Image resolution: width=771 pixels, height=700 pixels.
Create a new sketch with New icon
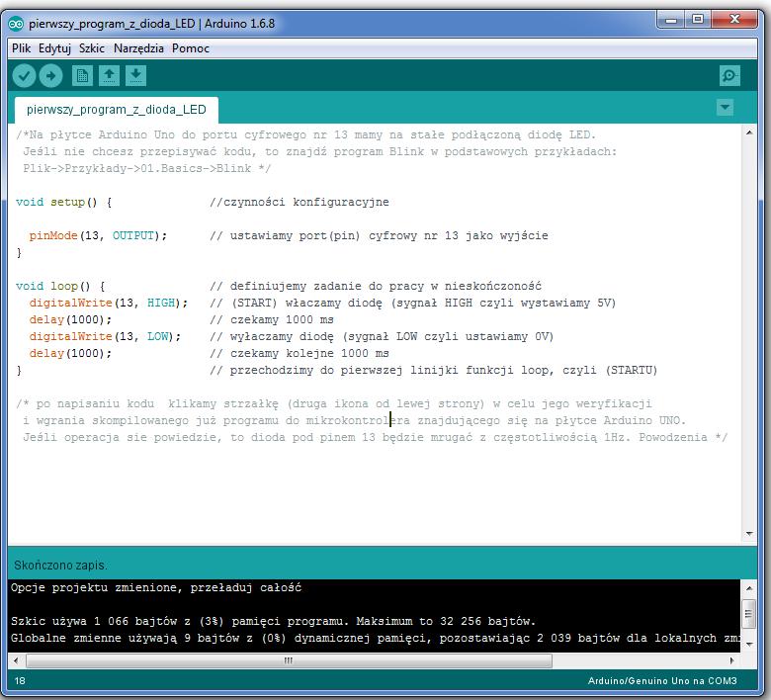[82, 76]
